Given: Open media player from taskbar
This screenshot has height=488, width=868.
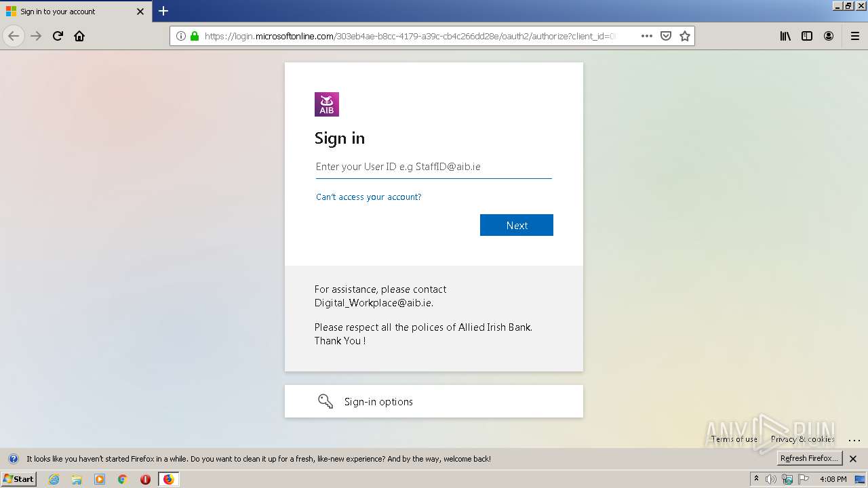Looking at the screenshot, I should (x=100, y=479).
